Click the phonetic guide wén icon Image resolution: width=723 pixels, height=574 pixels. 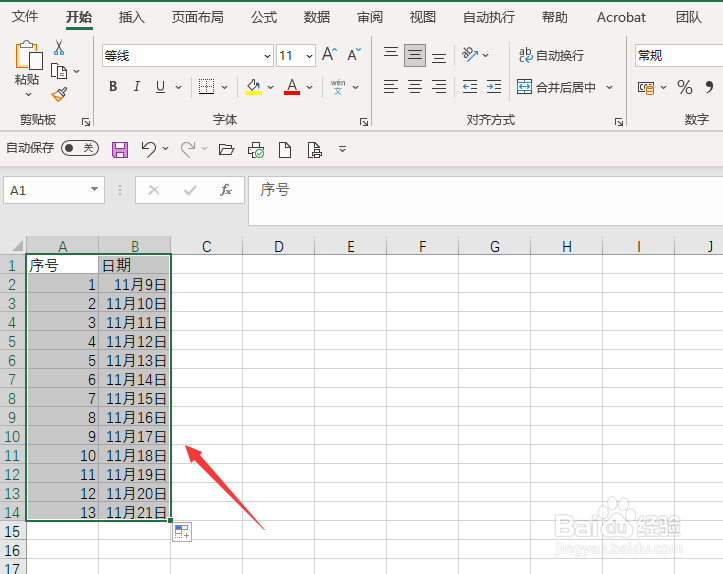pos(338,87)
